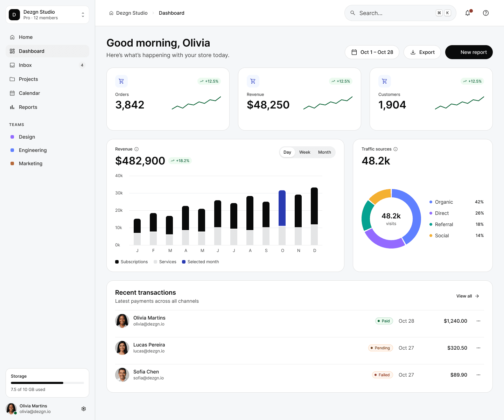Click the Paid status badge

[384, 321]
